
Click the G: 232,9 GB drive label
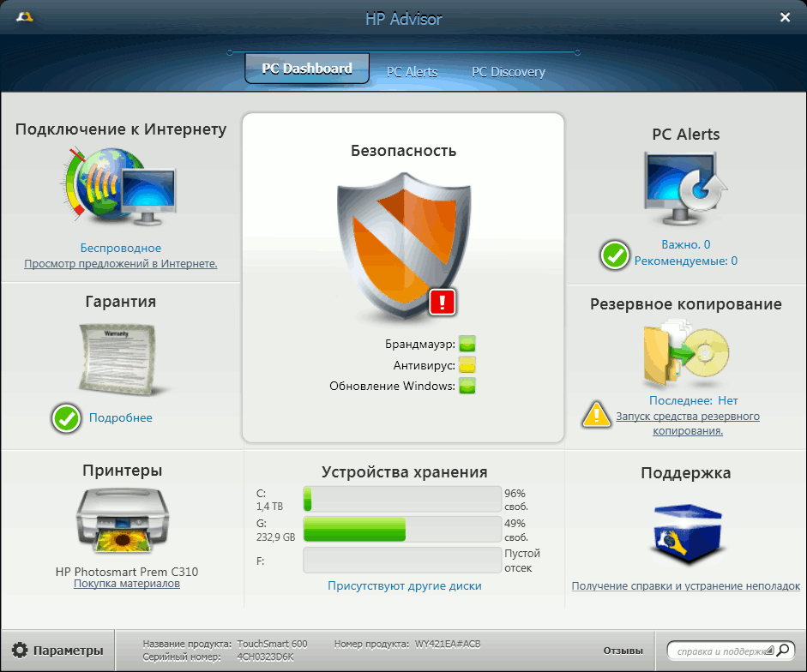click(x=276, y=530)
